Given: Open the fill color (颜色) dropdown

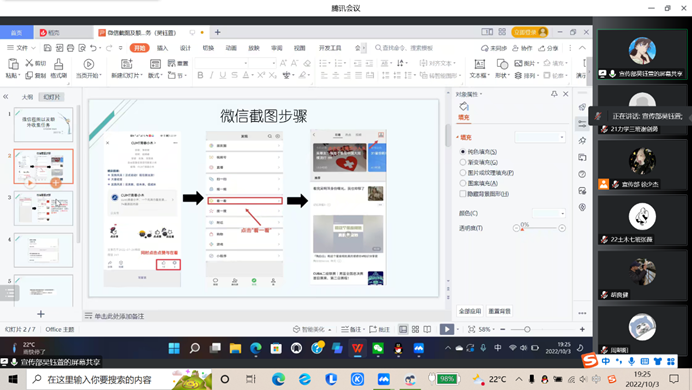Looking at the screenshot, I should click(549, 214).
